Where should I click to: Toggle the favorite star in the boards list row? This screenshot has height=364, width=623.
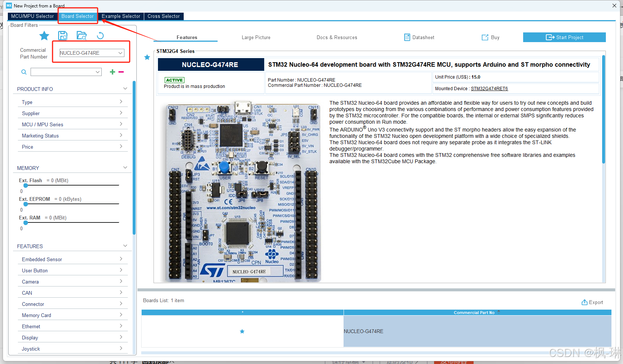[242, 331]
